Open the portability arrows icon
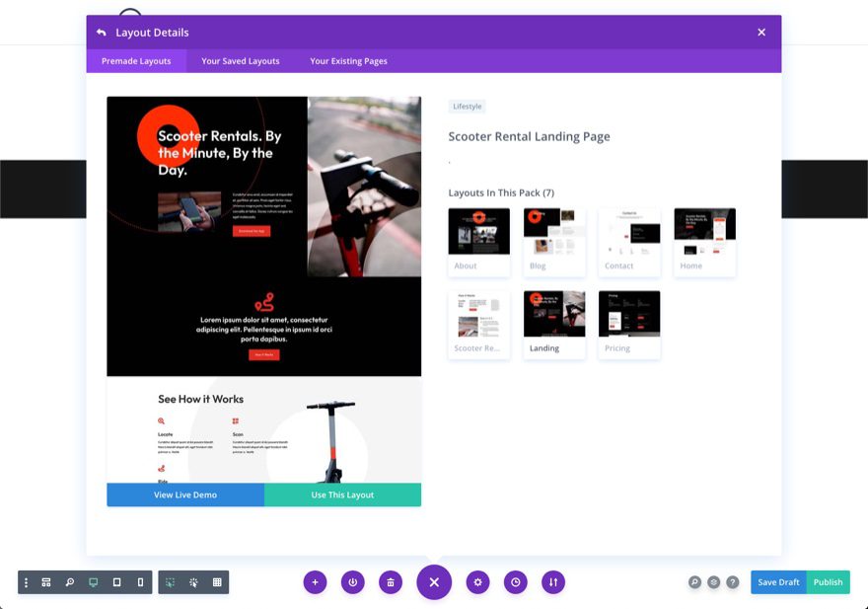Screen dimensions: 868x609 552,582
